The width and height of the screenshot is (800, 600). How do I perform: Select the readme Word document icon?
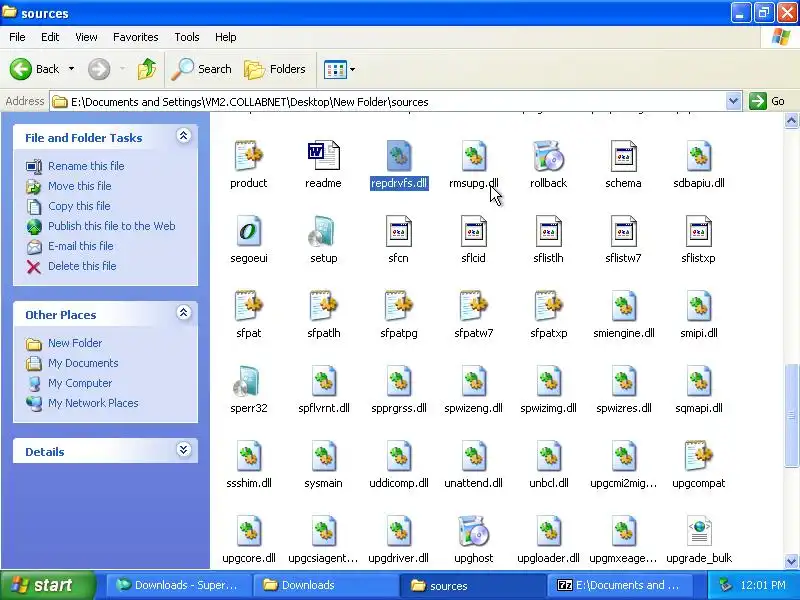323,156
